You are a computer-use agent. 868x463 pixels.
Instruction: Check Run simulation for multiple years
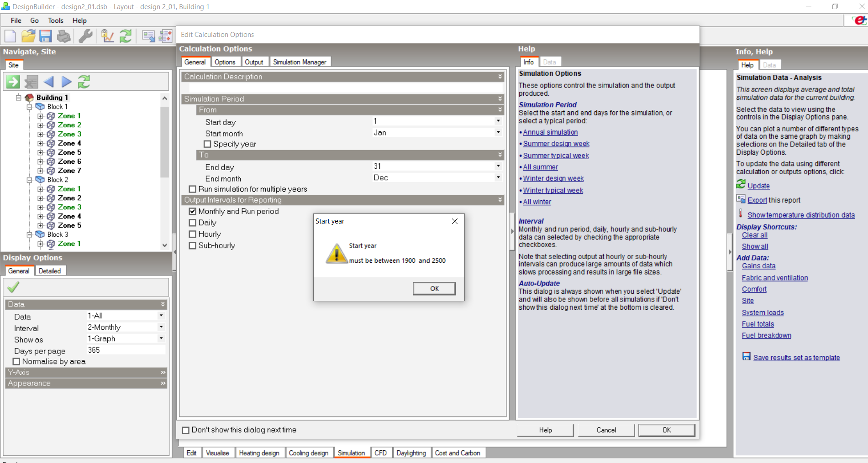[193, 189]
